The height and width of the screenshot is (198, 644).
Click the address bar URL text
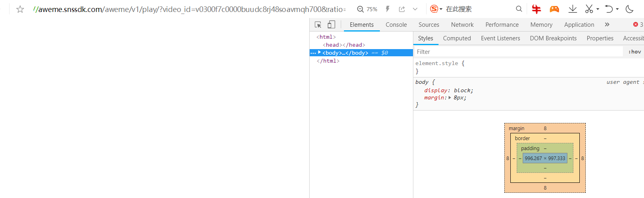click(190, 9)
